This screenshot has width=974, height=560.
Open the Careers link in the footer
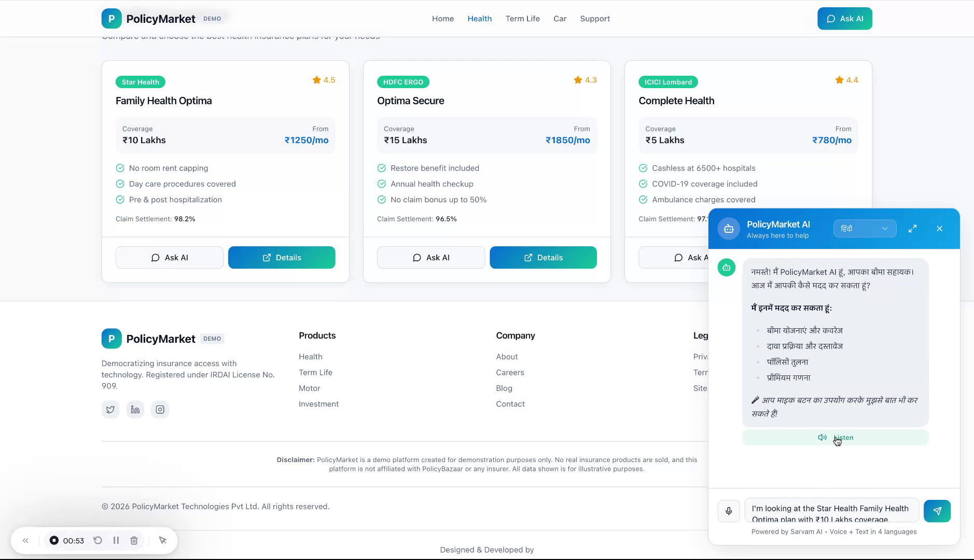(x=510, y=372)
